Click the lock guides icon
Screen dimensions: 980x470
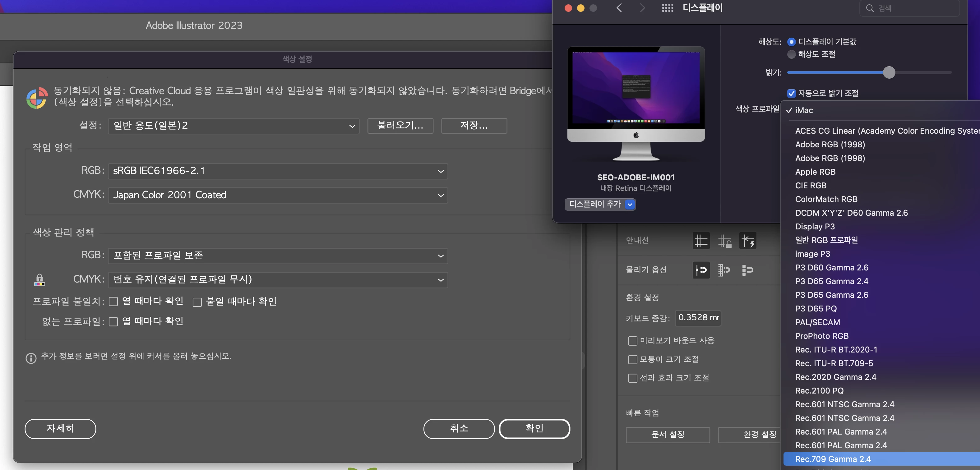[724, 241]
